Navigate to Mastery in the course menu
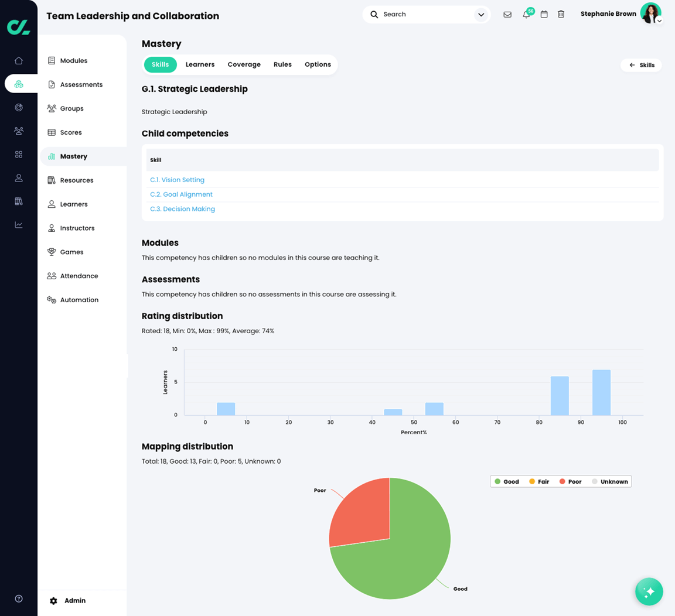This screenshot has width=675, height=616. (x=74, y=156)
